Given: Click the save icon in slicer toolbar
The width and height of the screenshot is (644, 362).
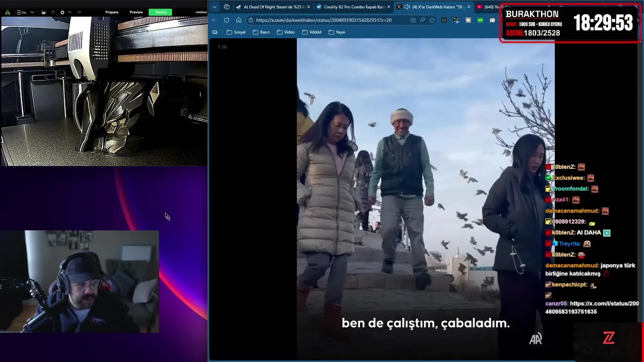Looking at the screenshot, I should 53,12.
